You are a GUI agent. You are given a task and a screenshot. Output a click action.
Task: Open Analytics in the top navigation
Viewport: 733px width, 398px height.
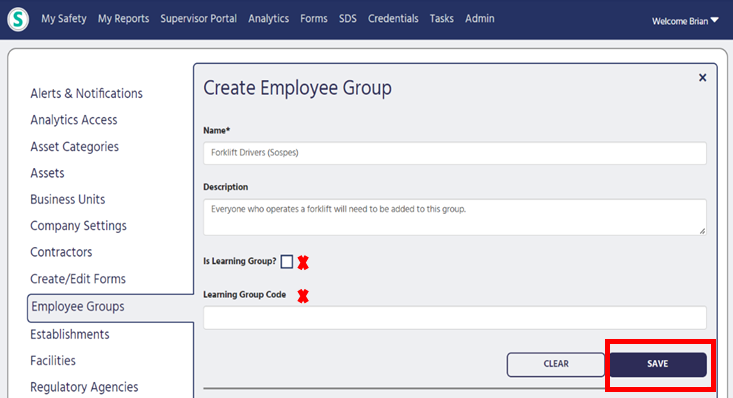point(268,19)
